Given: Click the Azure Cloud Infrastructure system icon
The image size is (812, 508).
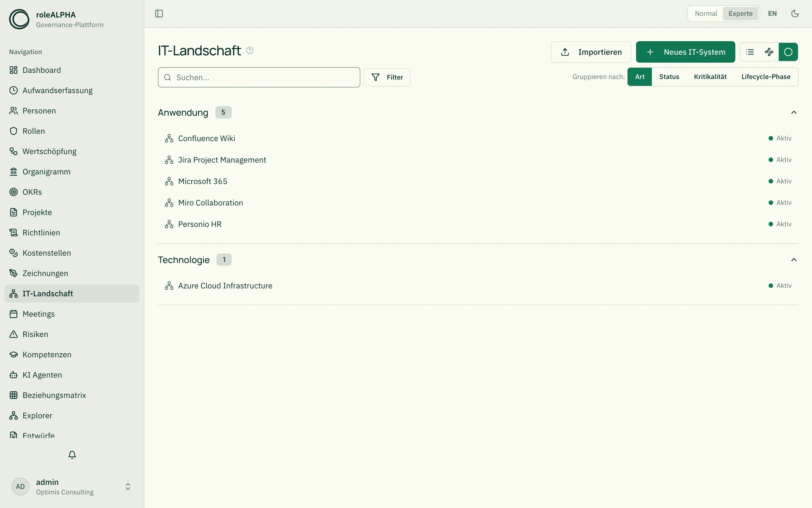Looking at the screenshot, I should 169,286.
